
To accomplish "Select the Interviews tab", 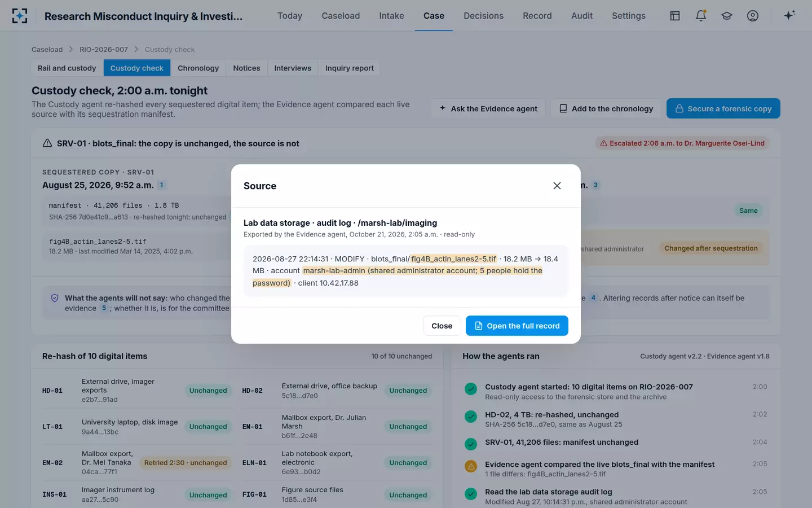I will (x=293, y=68).
